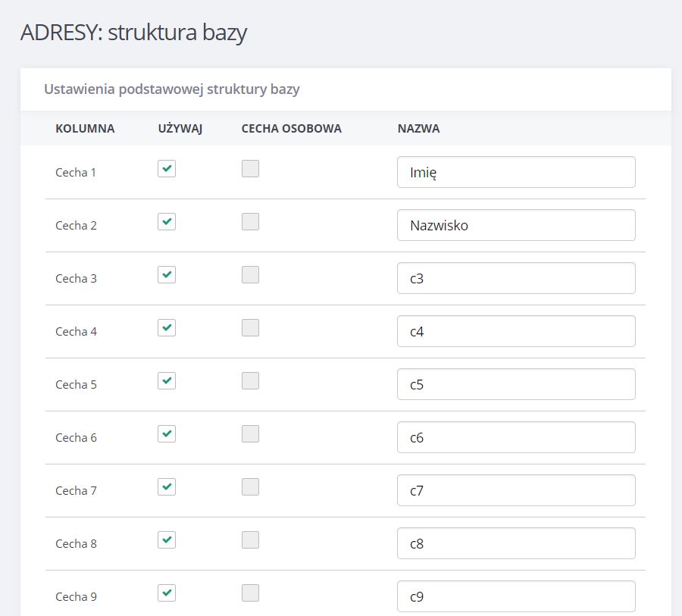The height and width of the screenshot is (616, 682).
Task: Click the Imię name field
Action: 516,172
